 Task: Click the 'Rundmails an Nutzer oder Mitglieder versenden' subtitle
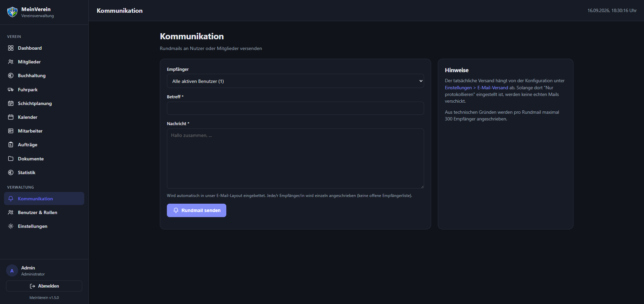pyautogui.click(x=211, y=48)
